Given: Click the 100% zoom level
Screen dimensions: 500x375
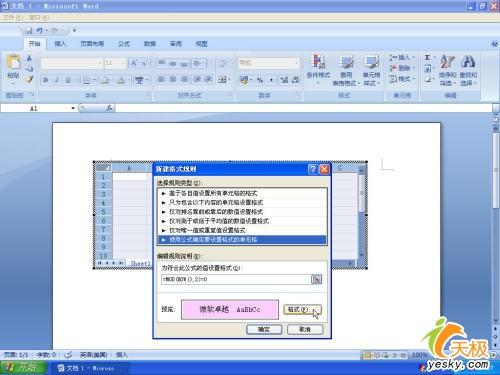Looking at the screenshot, I should pyautogui.click(x=419, y=355).
